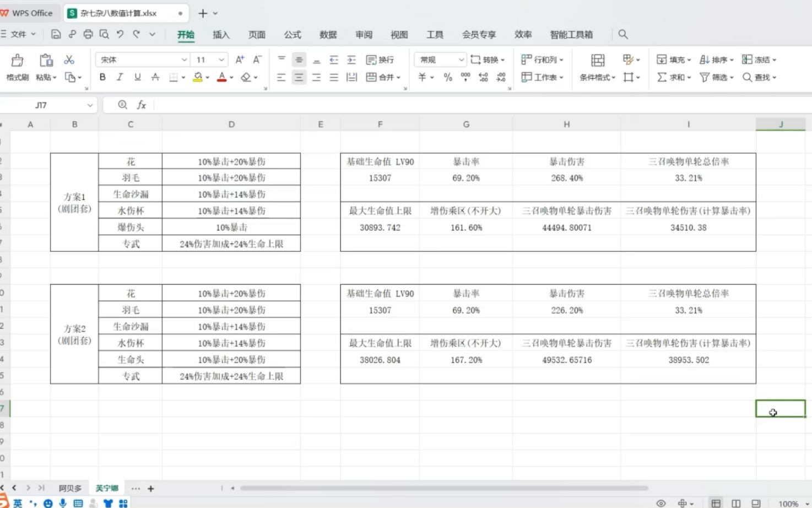Open the 转换 dropdown
This screenshot has width=812, height=508.
pyautogui.click(x=488, y=60)
